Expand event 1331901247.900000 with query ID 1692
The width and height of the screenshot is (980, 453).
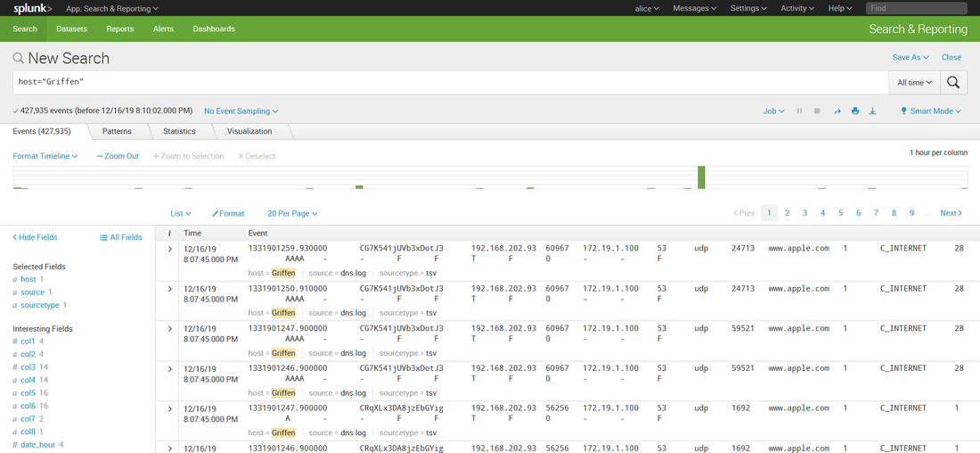point(169,408)
